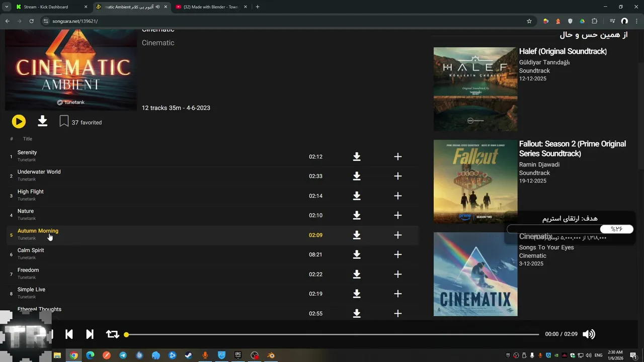
Task: Download the High Flight track
Action: point(357,196)
